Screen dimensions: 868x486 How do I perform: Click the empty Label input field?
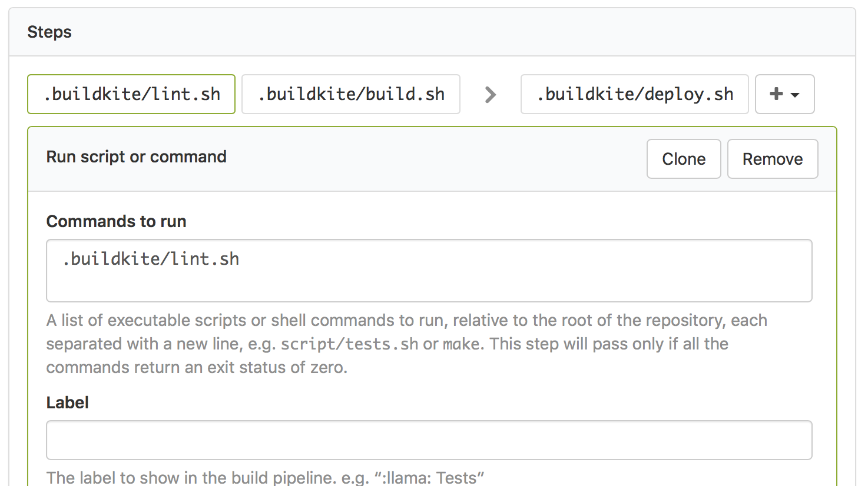[x=429, y=440]
